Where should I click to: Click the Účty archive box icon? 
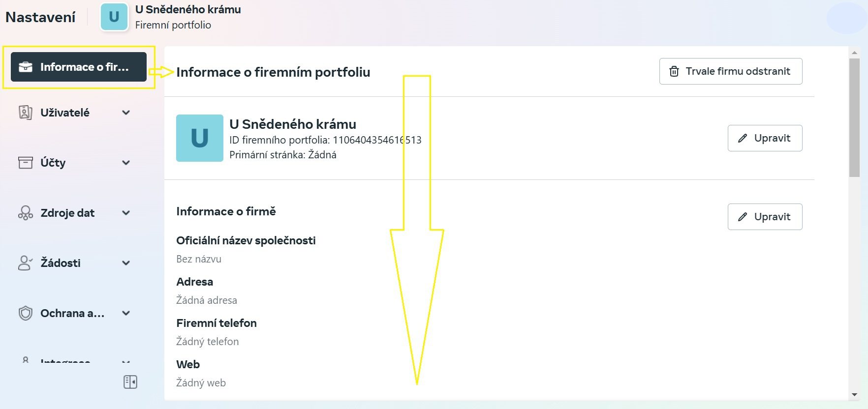tap(25, 163)
